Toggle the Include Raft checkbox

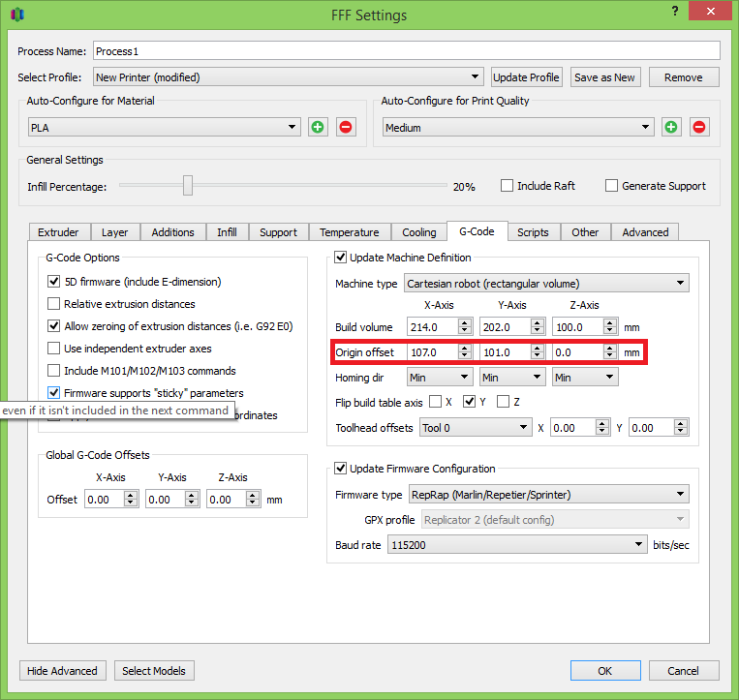(x=508, y=186)
